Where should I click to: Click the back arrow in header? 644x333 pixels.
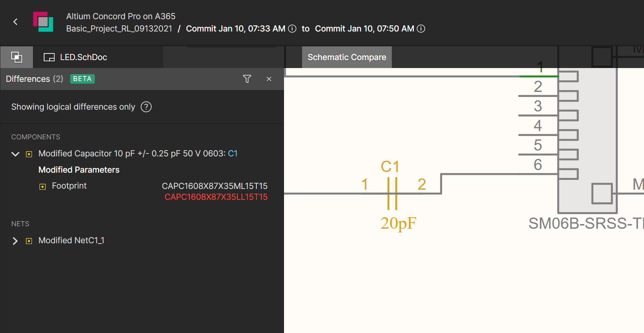16,22
